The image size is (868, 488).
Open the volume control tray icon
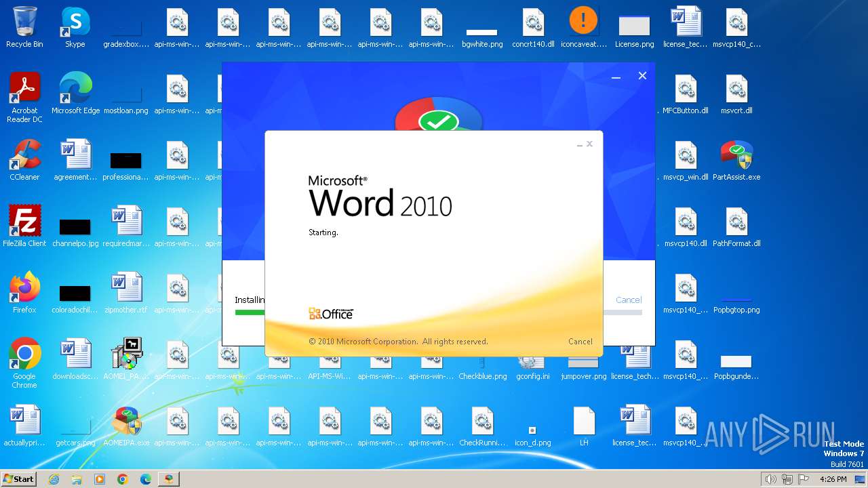point(771,479)
